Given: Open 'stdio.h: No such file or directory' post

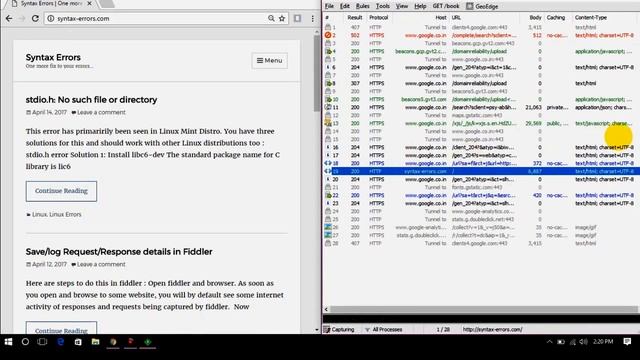Looking at the screenshot, I should (x=91, y=100).
